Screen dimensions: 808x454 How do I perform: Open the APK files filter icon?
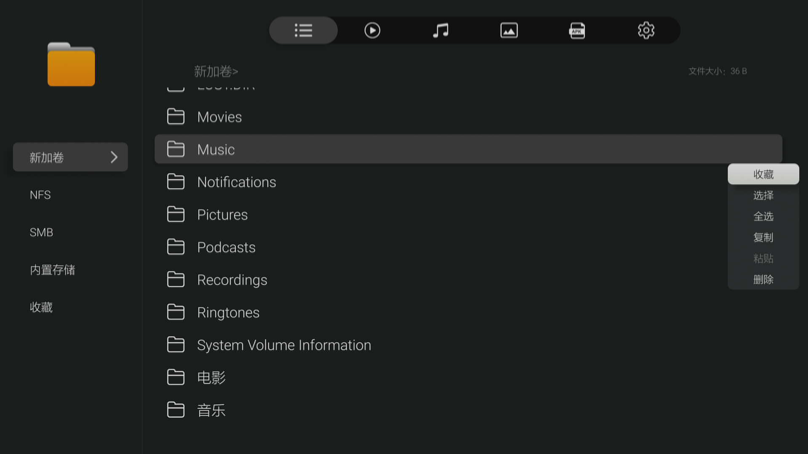577,31
